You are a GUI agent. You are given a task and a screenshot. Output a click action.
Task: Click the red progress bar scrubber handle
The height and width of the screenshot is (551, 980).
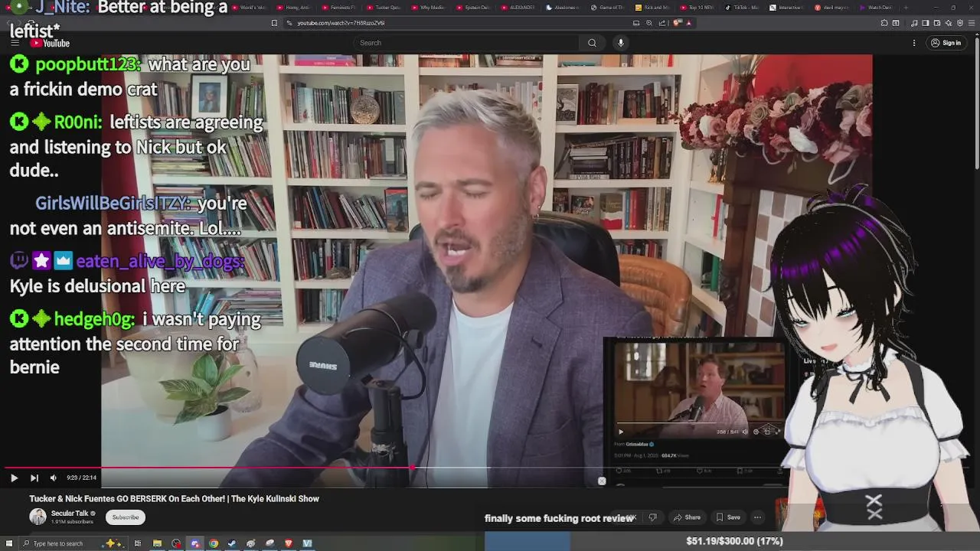413,467
